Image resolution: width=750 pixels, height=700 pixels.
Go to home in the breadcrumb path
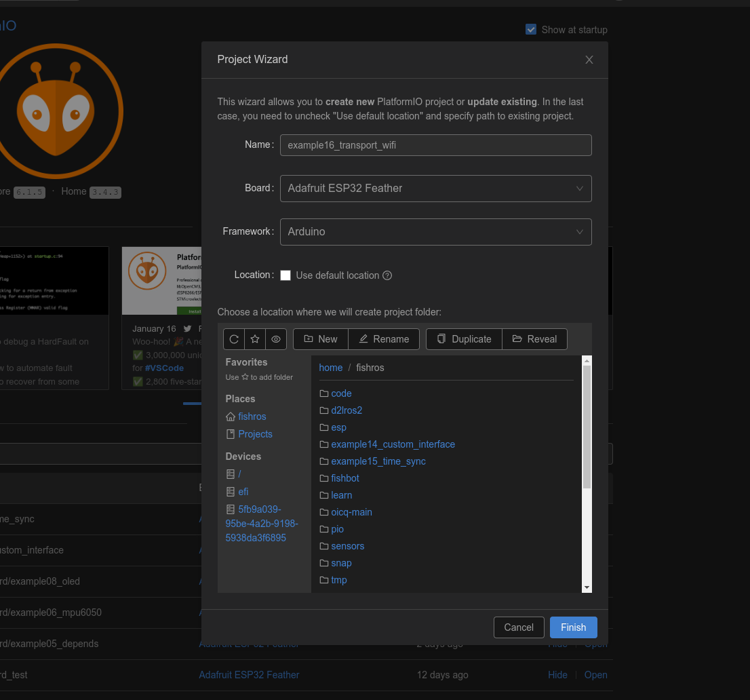tap(330, 368)
